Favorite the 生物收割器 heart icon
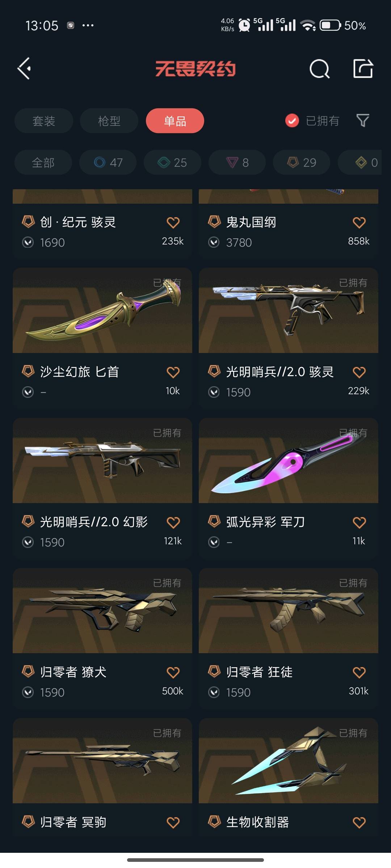 coord(359,822)
